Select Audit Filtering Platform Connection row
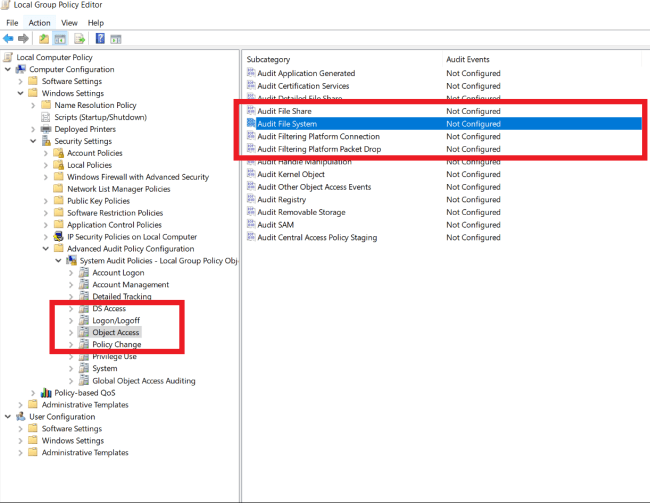 443,136
